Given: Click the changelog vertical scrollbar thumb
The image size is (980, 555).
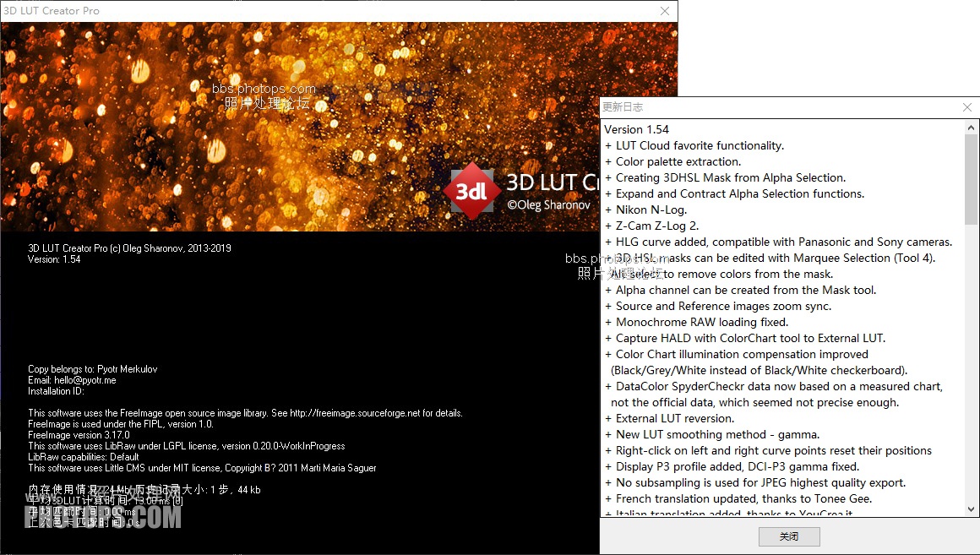Looking at the screenshot, I should click(x=971, y=179).
